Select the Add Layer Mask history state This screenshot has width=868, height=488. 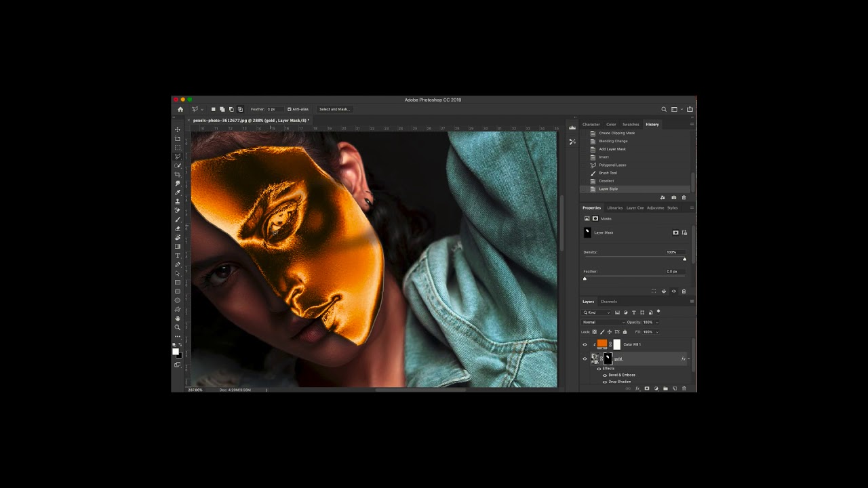[x=612, y=149]
